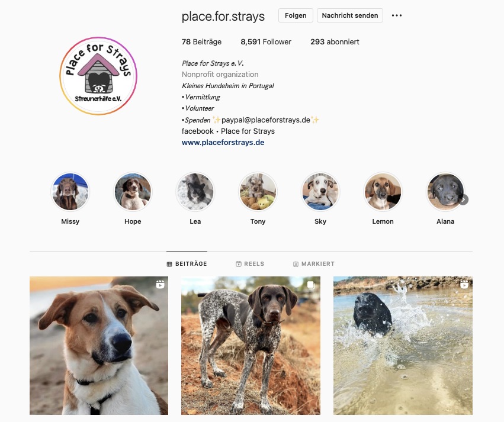The width and height of the screenshot is (504, 422).
Task: Click Nachricht senden button
Action: [x=350, y=15]
